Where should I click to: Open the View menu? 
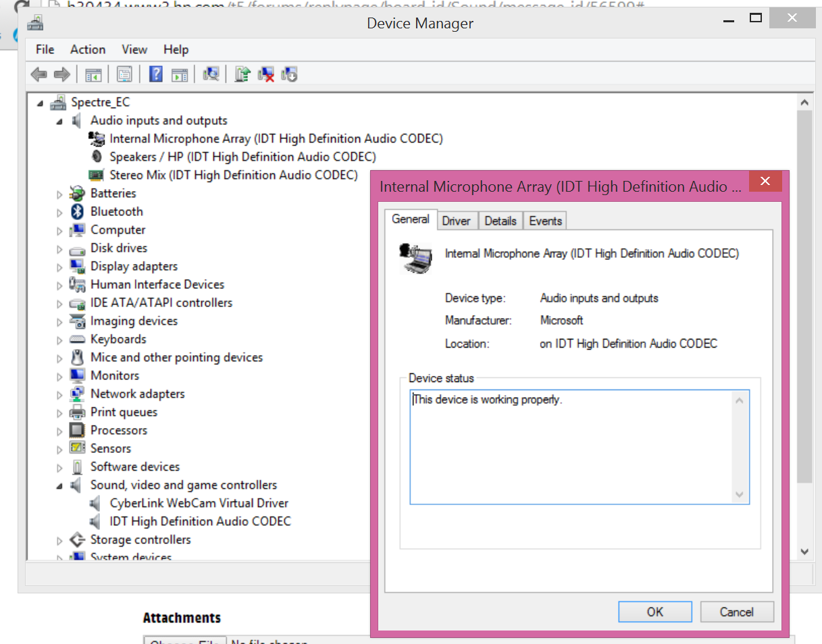click(x=134, y=49)
